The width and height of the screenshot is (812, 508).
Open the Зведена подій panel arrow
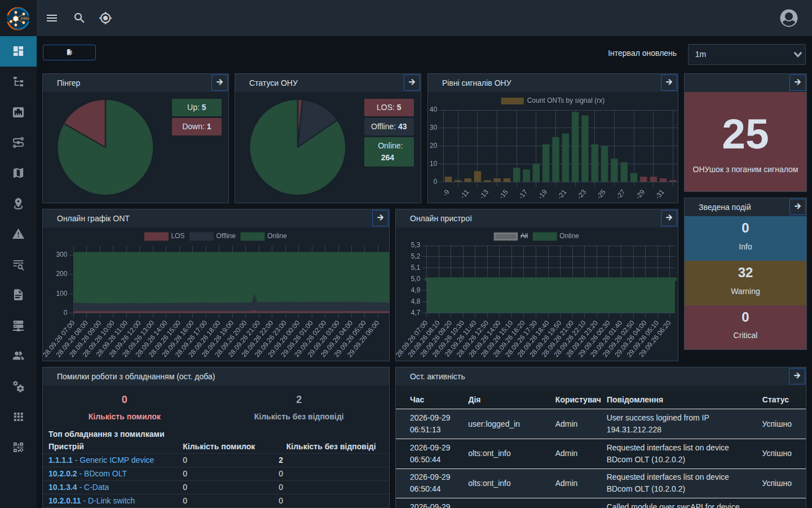(x=797, y=207)
